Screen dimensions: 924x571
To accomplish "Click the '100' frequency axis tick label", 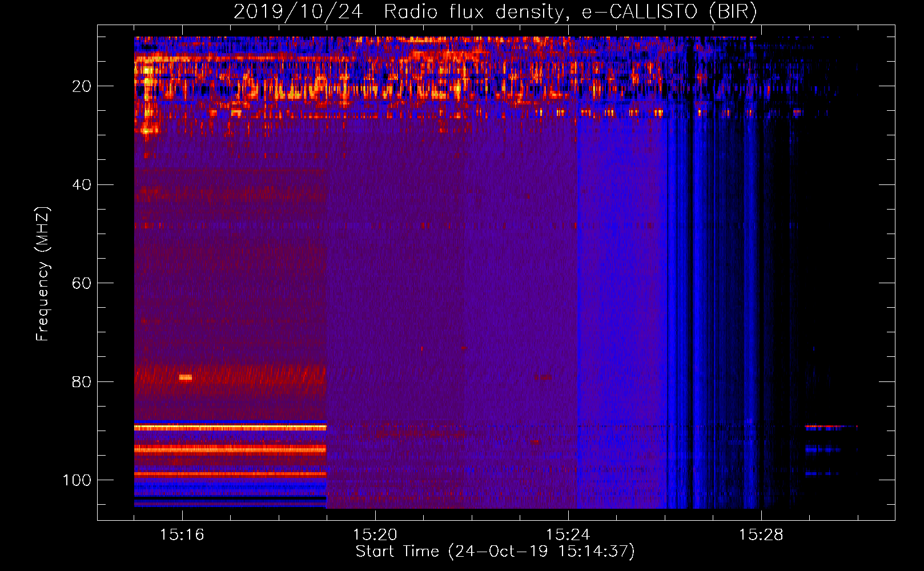I will [77, 480].
